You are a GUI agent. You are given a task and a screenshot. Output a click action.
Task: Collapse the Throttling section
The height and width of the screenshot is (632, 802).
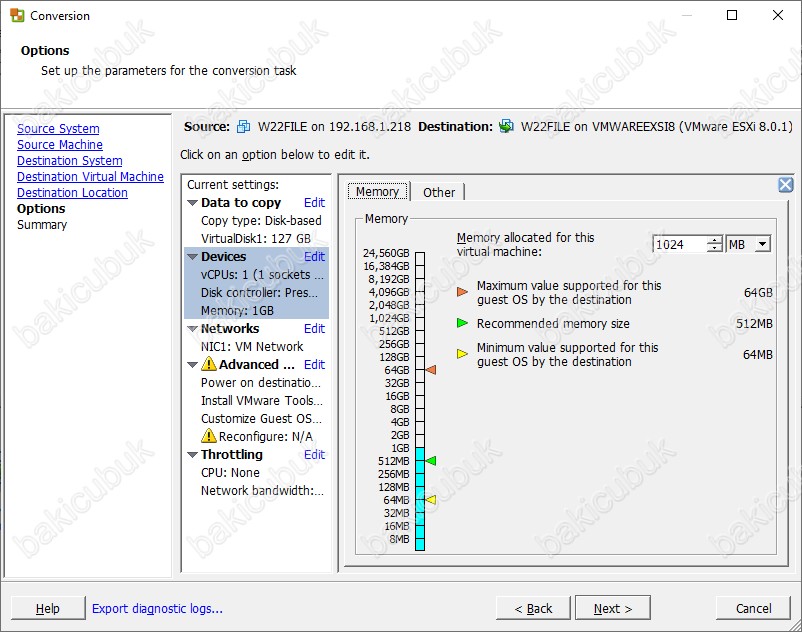point(192,455)
